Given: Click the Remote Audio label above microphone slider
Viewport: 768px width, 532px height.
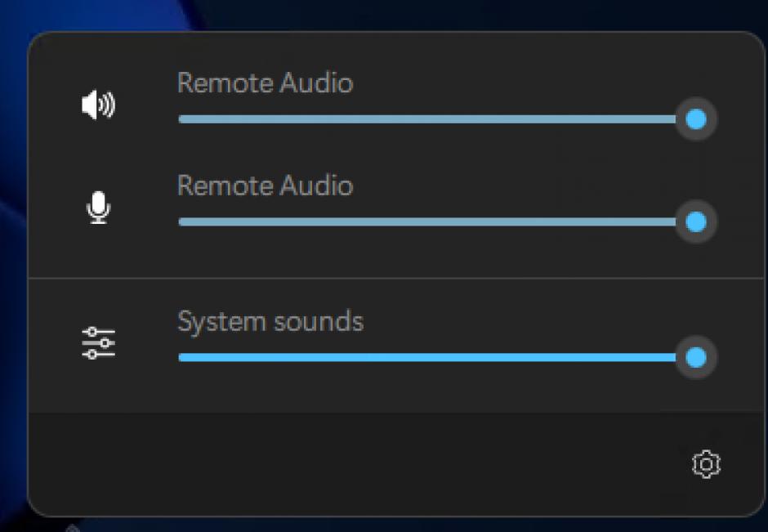Looking at the screenshot, I should click(265, 186).
